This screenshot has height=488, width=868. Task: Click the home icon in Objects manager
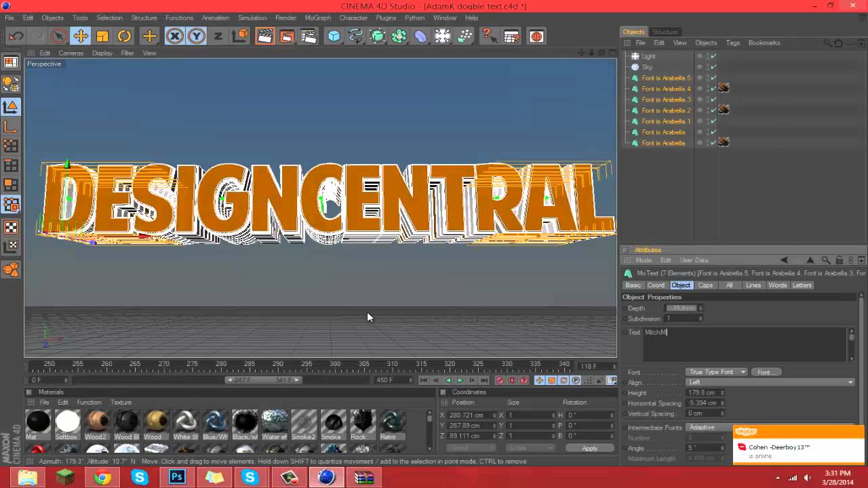pyautogui.click(x=838, y=43)
